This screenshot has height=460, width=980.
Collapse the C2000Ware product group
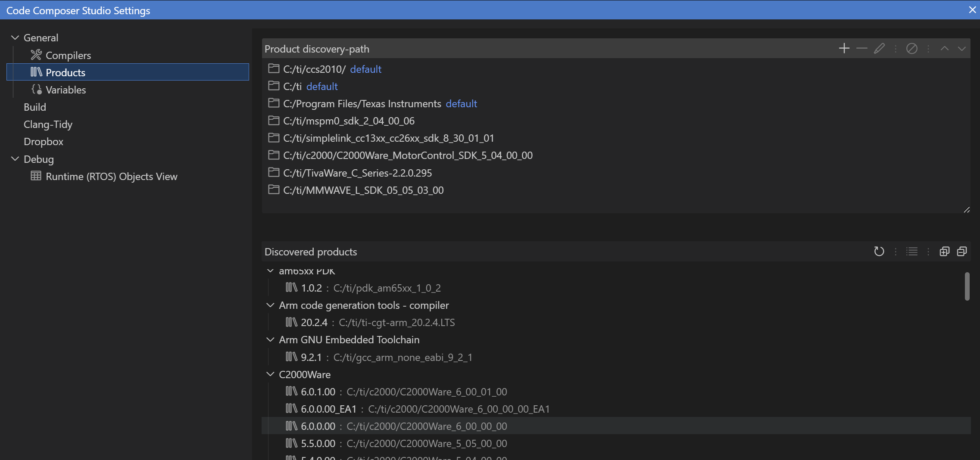270,374
